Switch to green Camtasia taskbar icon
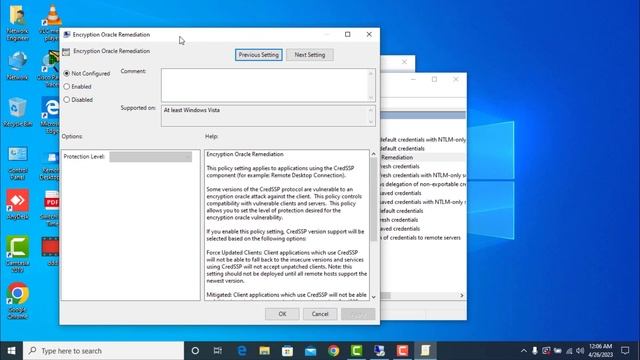The width and height of the screenshot is (640, 360). 356,351
